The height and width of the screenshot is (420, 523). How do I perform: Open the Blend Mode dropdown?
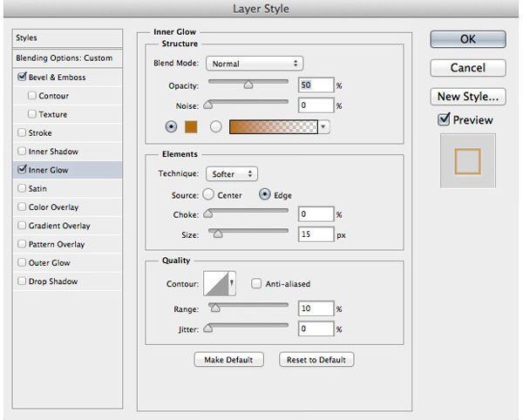click(x=255, y=64)
